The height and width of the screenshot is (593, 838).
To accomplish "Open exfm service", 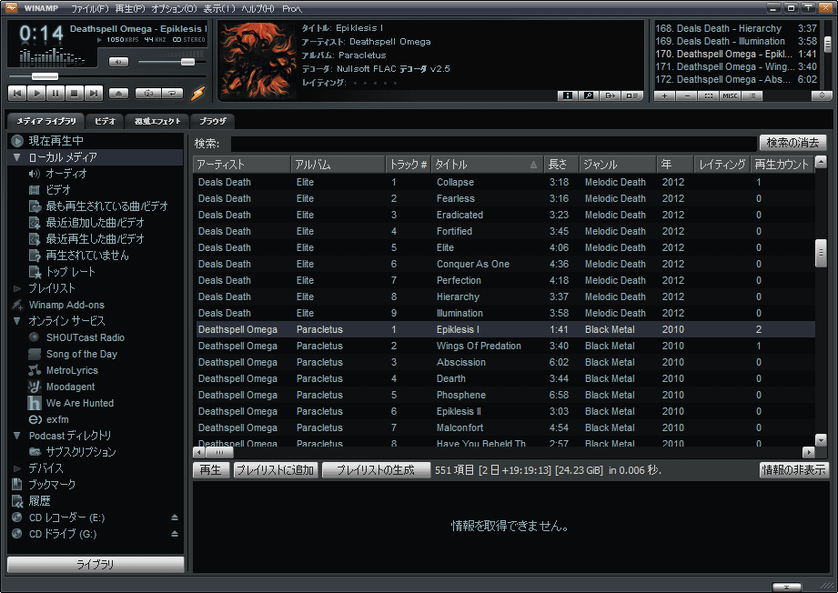I will click(x=57, y=419).
